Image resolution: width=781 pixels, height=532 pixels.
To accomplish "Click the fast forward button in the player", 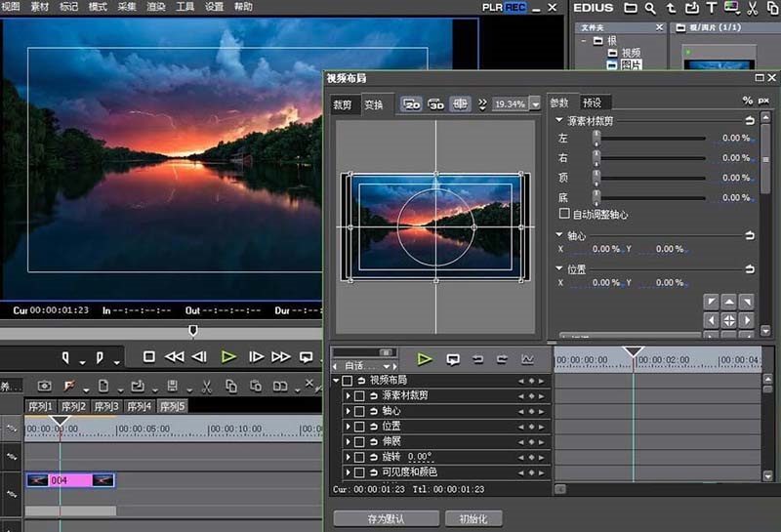I will point(280,357).
